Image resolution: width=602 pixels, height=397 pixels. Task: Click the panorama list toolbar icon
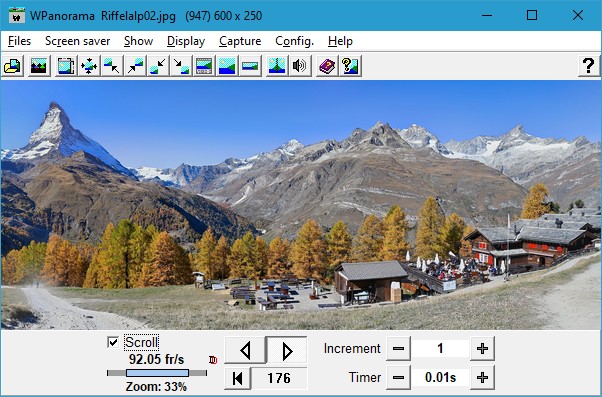(x=39, y=66)
